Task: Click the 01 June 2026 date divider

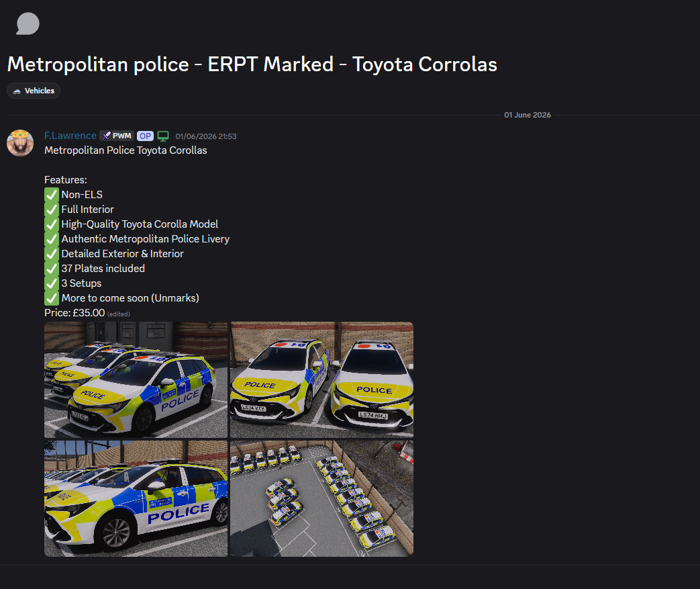Action: tap(528, 115)
